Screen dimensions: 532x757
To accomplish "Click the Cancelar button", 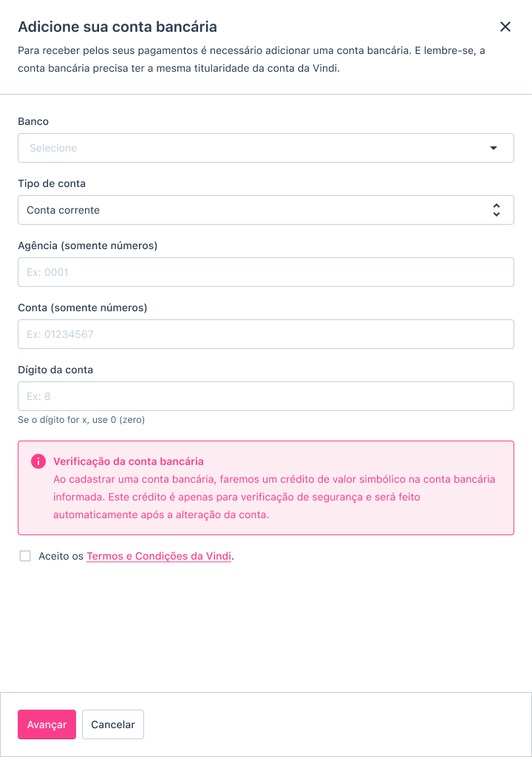I will pos(113,724).
